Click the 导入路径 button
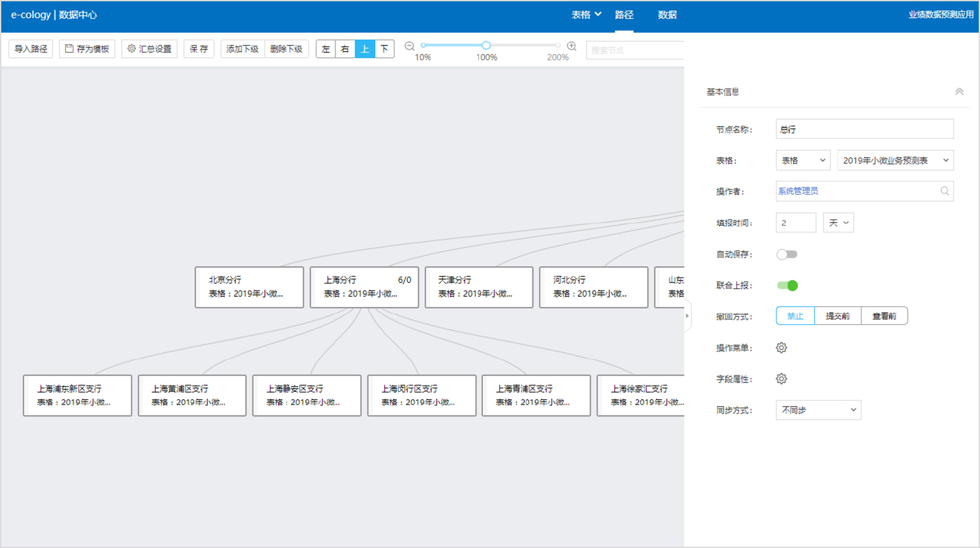The image size is (980, 548). point(30,49)
